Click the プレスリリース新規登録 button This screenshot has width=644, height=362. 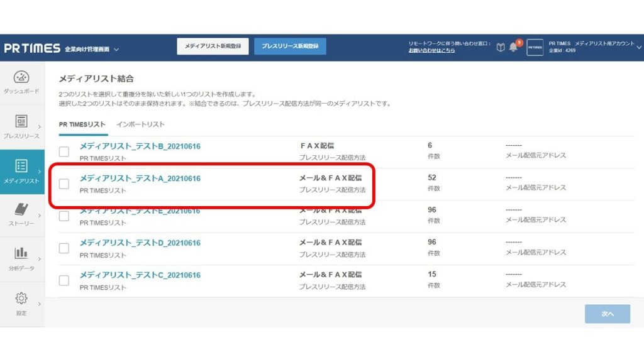290,47
